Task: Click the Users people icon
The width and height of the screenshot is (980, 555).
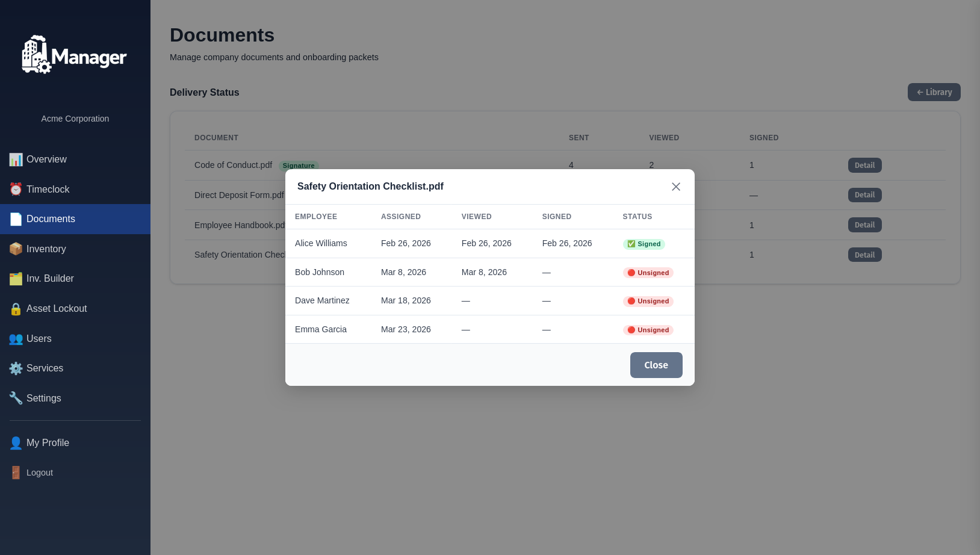Action: (x=16, y=339)
